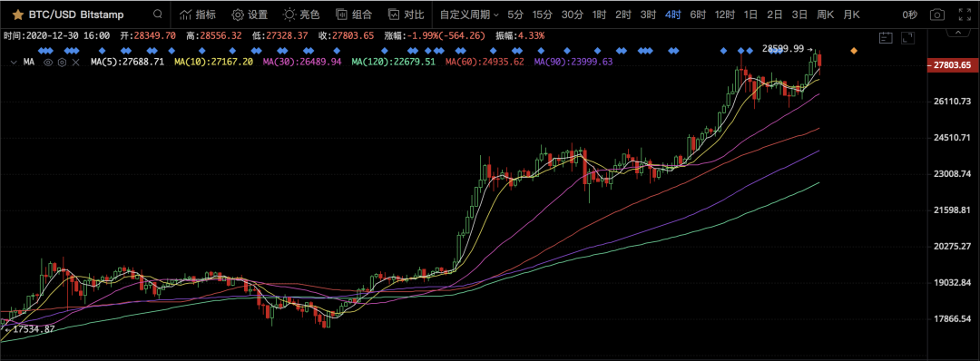
Task: Maximize the chart pane with expand icon
Action: pyautogui.click(x=907, y=39)
